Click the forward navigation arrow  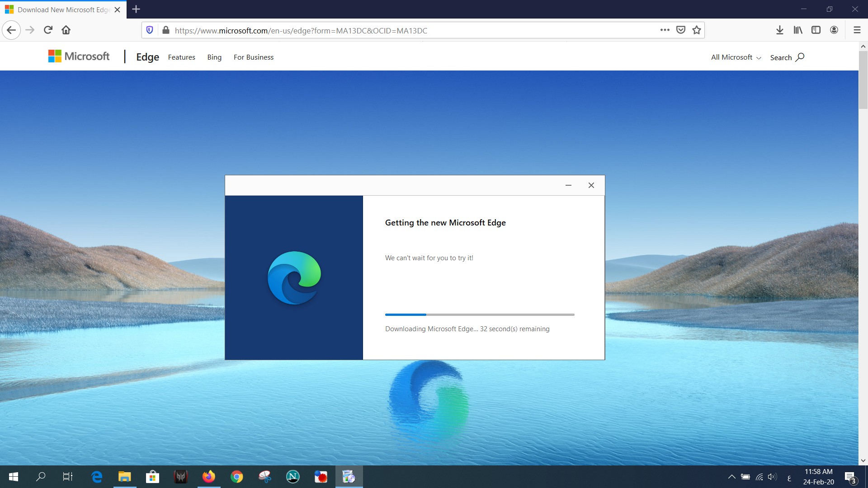[30, 30]
